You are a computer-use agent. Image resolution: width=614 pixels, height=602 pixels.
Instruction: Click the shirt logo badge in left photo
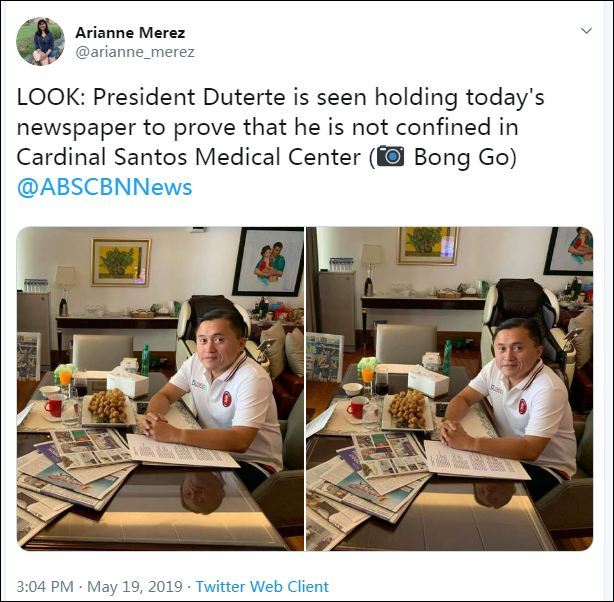(x=227, y=398)
